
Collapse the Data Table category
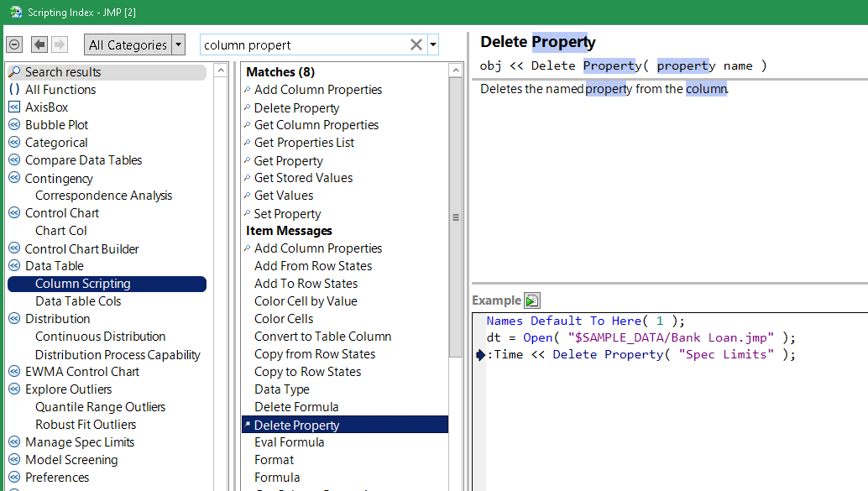click(14, 266)
